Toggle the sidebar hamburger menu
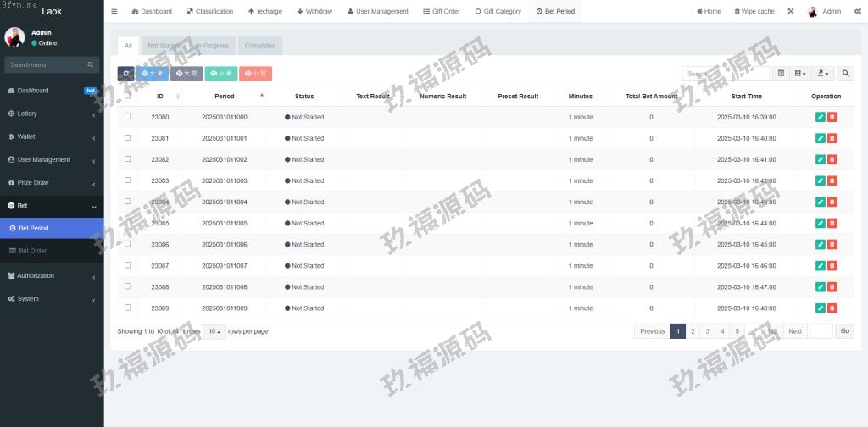Viewport: 868px width, 427px height. 114,11
